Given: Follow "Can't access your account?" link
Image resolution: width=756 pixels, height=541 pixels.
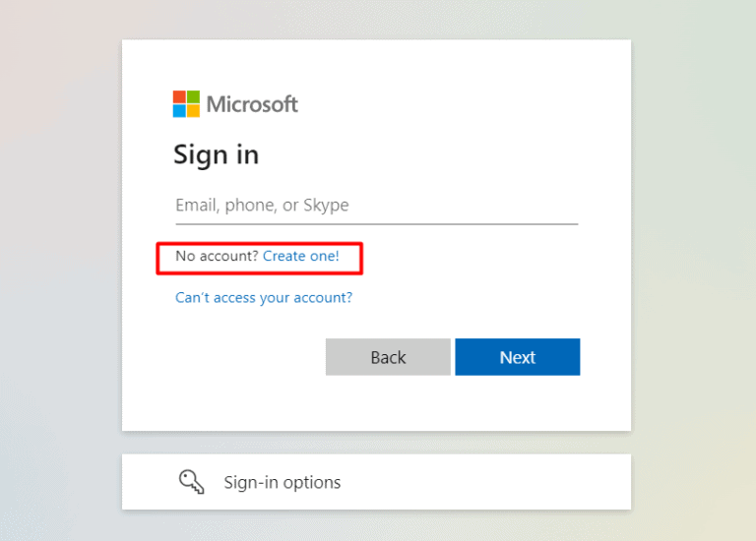Looking at the screenshot, I should coord(264,297).
